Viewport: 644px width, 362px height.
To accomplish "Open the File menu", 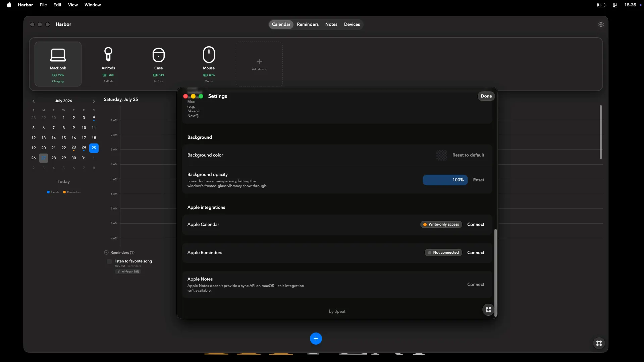I will tap(43, 5).
